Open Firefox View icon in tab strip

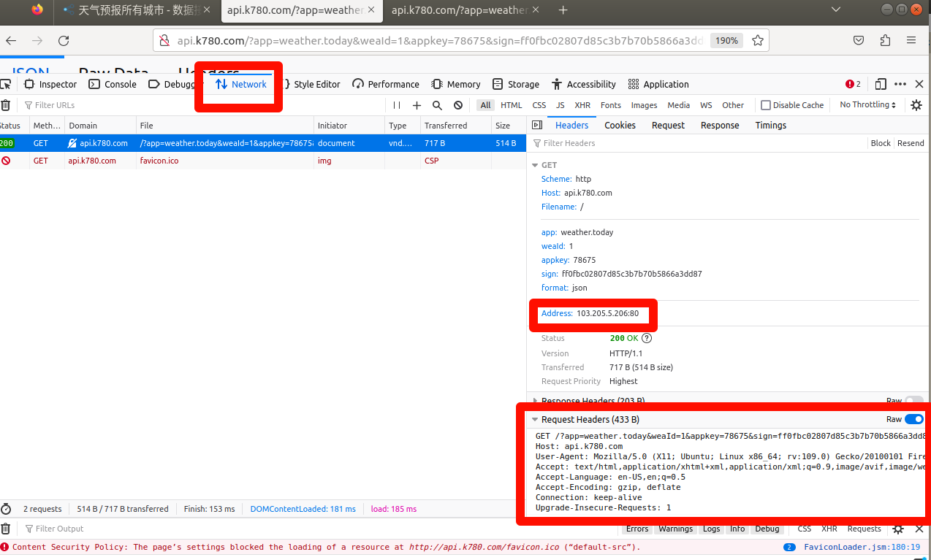click(38, 9)
